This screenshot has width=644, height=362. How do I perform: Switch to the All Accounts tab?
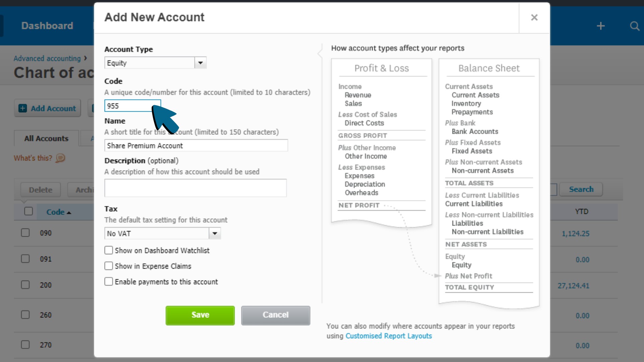(x=46, y=138)
